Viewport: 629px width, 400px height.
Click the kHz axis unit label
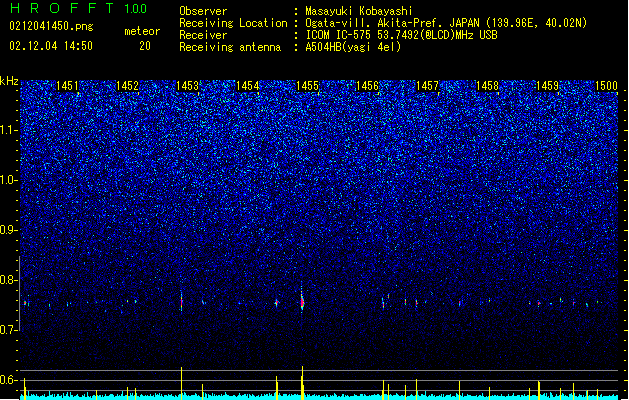[x=9, y=82]
